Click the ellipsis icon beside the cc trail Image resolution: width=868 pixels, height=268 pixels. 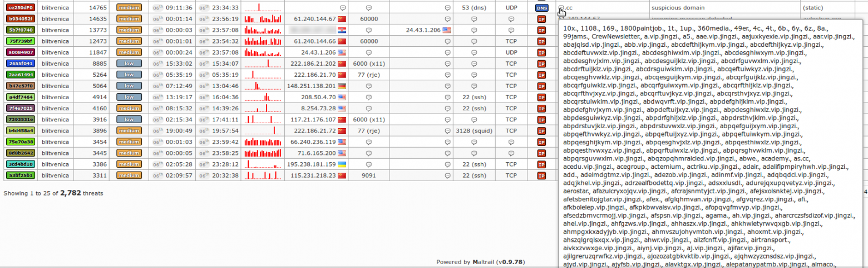(x=561, y=8)
